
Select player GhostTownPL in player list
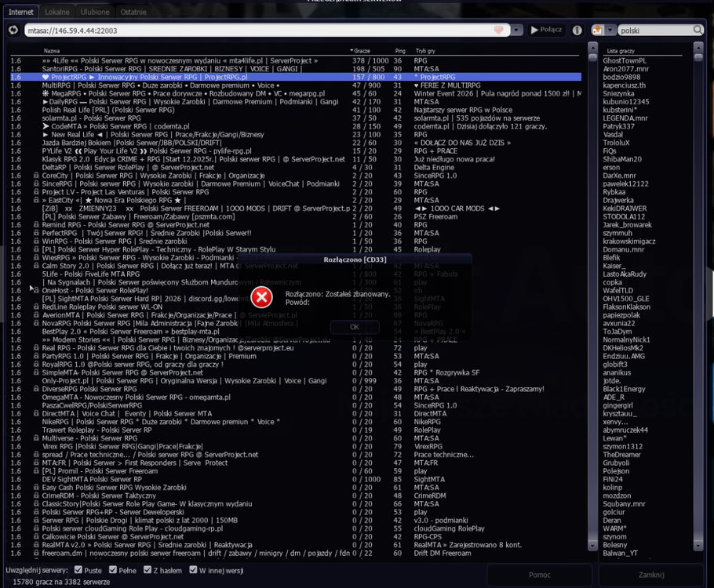(x=625, y=60)
